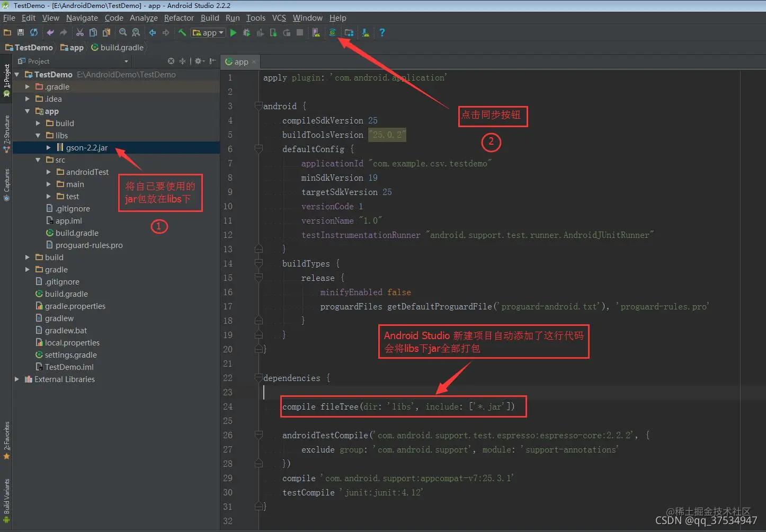Image resolution: width=766 pixels, height=532 pixels.
Task: Click the Save All toolbar icon
Action: coord(21,33)
